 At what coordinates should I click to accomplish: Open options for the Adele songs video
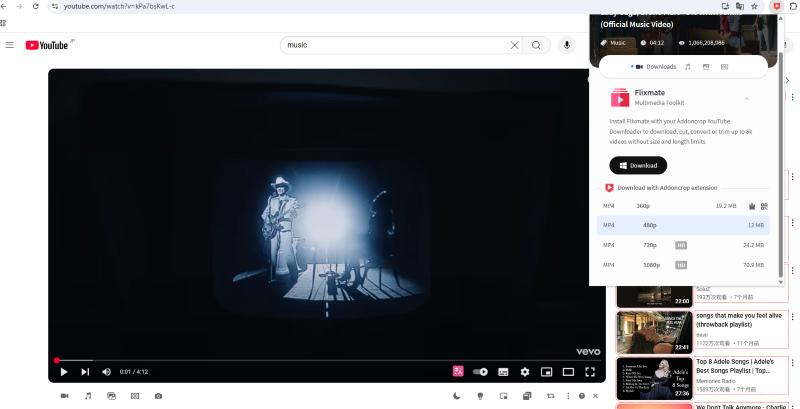(x=792, y=362)
